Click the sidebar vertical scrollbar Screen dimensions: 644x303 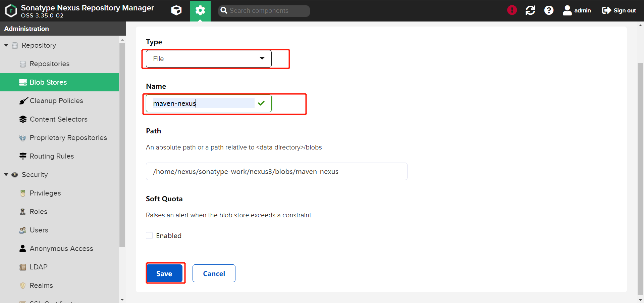[x=122, y=145]
